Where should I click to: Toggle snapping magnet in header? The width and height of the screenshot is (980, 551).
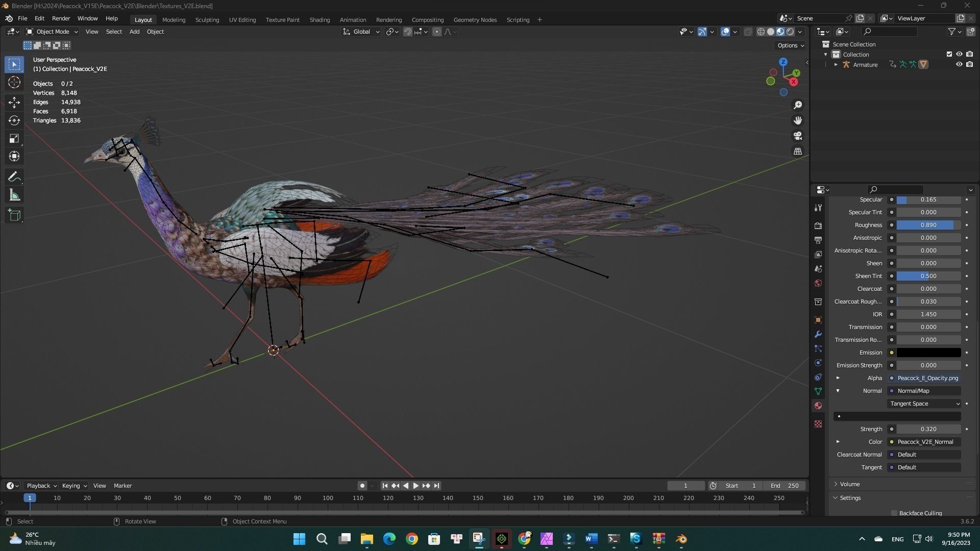(x=407, y=32)
